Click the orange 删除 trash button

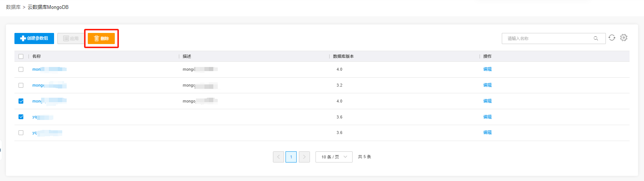coord(101,38)
